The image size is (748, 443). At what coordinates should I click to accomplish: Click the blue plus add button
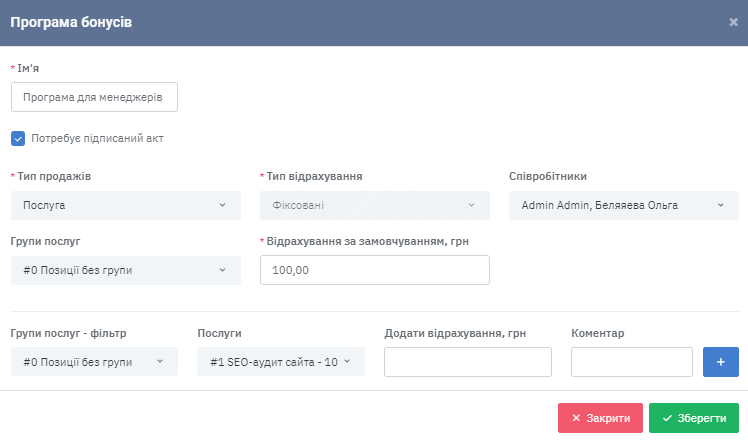pyautogui.click(x=720, y=362)
